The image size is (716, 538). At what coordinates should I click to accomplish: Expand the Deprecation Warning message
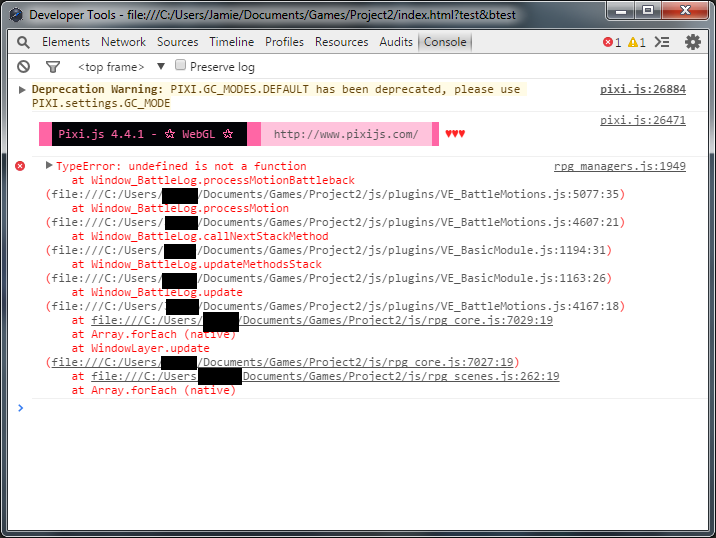point(21,90)
